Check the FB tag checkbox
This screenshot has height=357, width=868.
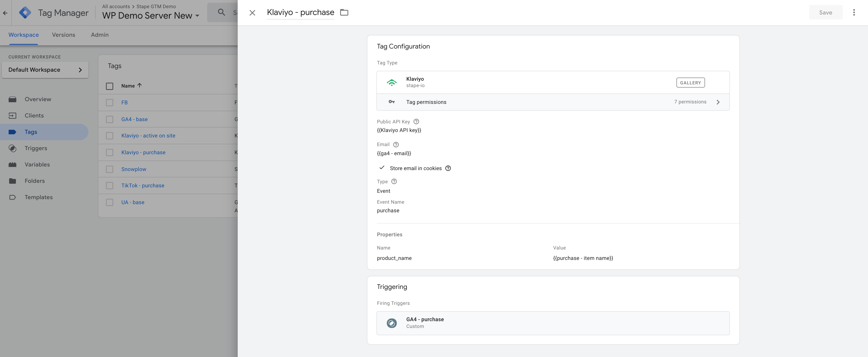click(109, 103)
